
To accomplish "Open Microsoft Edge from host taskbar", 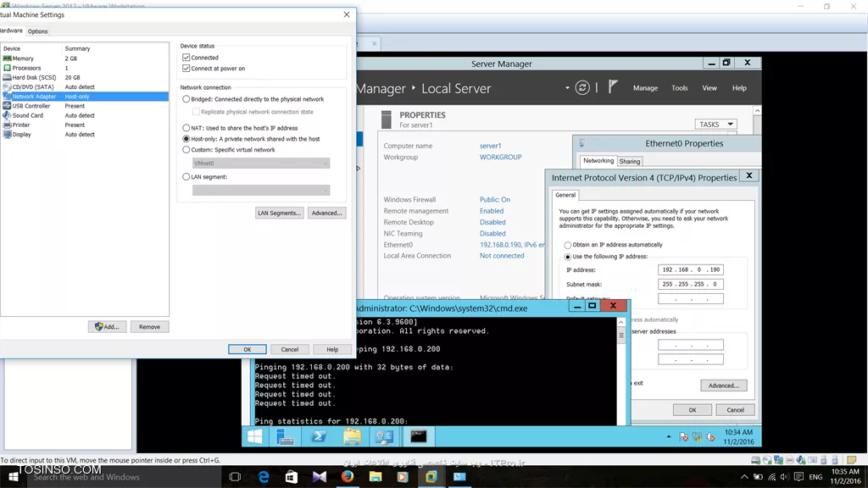I will point(264,476).
